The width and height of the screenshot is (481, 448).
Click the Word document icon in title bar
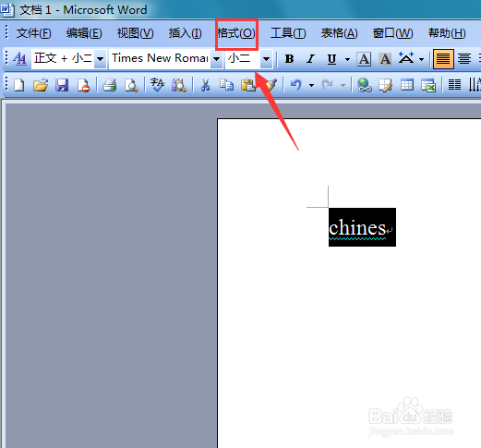coord(6,10)
